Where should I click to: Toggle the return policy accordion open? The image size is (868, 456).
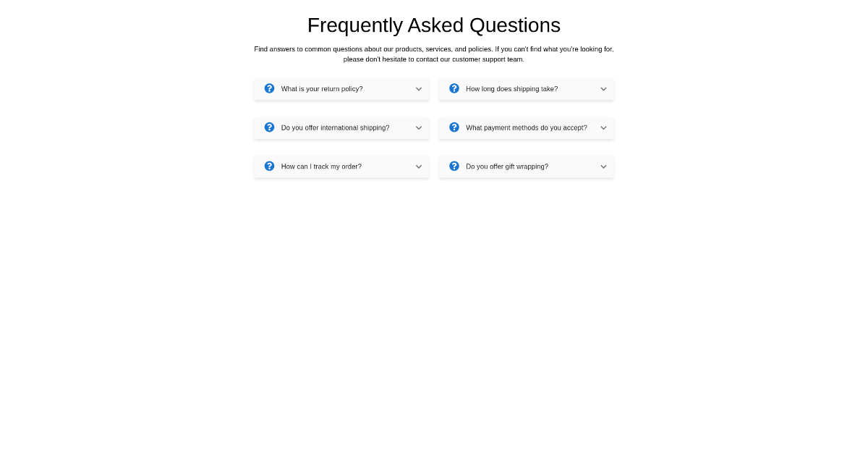pos(341,88)
